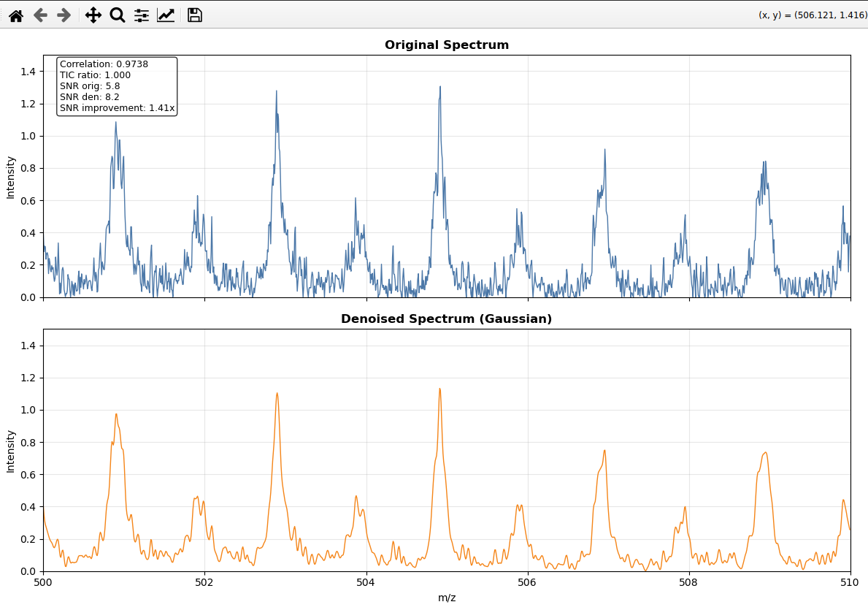The height and width of the screenshot is (610, 868).
Task: Toggle the Pan axes tool
Action: (93, 15)
